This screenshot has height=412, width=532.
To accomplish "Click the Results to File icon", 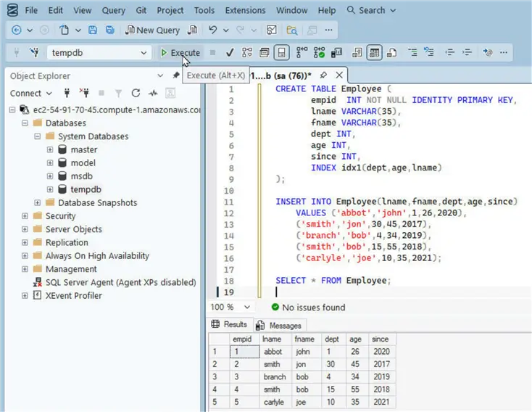I will coord(391,53).
